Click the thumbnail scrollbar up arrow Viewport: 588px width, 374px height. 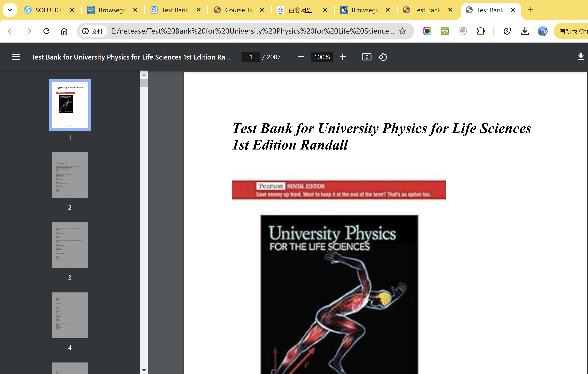click(x=144, y=75)
